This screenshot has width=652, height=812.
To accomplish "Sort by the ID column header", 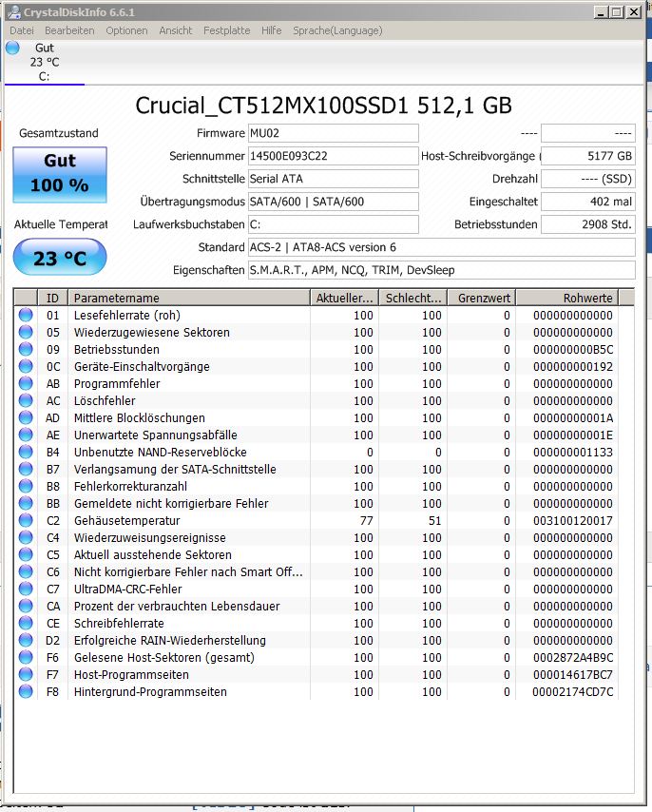I will point(52,298).
